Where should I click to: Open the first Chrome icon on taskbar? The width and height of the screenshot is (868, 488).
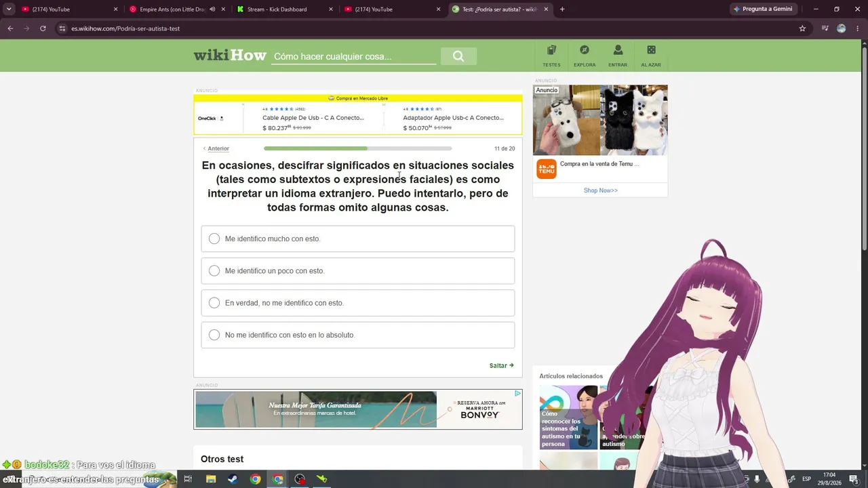click(x=255, y=479)
